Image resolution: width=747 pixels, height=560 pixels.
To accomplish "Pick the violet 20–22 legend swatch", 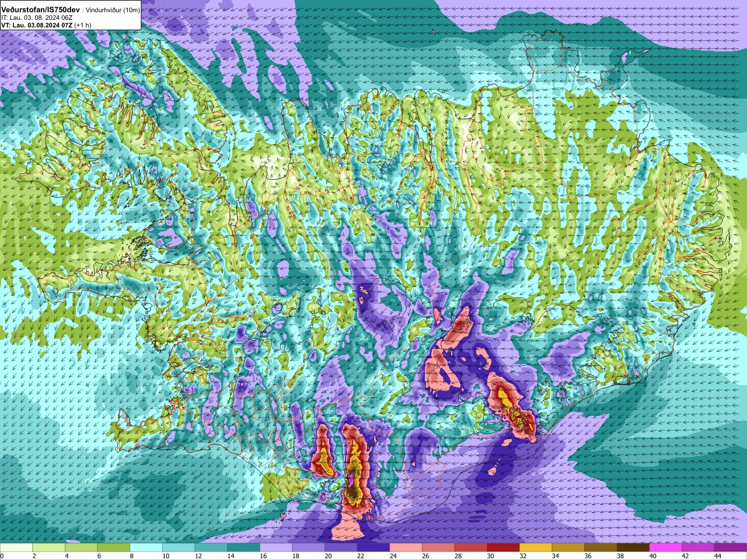I will pos(341,548).
